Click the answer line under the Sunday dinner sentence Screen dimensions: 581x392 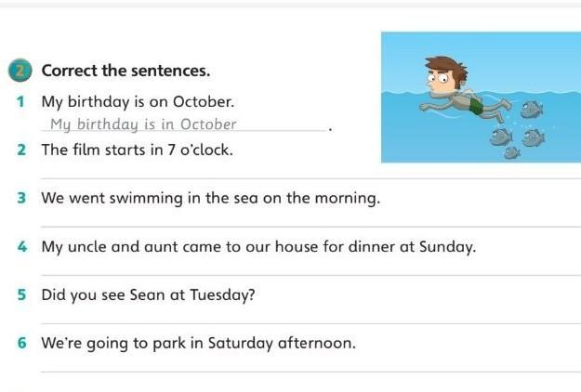coord(307,273)
